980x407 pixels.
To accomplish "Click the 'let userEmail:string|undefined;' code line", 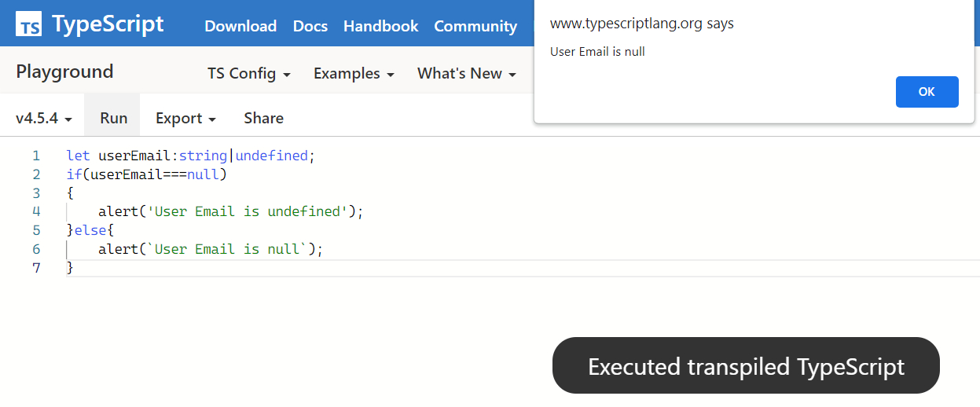I will click(190, 156).
